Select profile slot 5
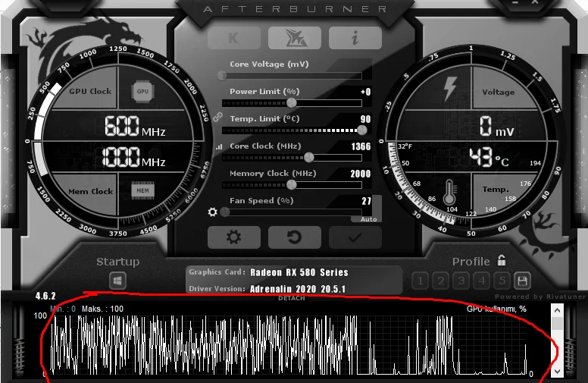Image resolution: width=588 pixels, height=383 pixels. [502, 281]
